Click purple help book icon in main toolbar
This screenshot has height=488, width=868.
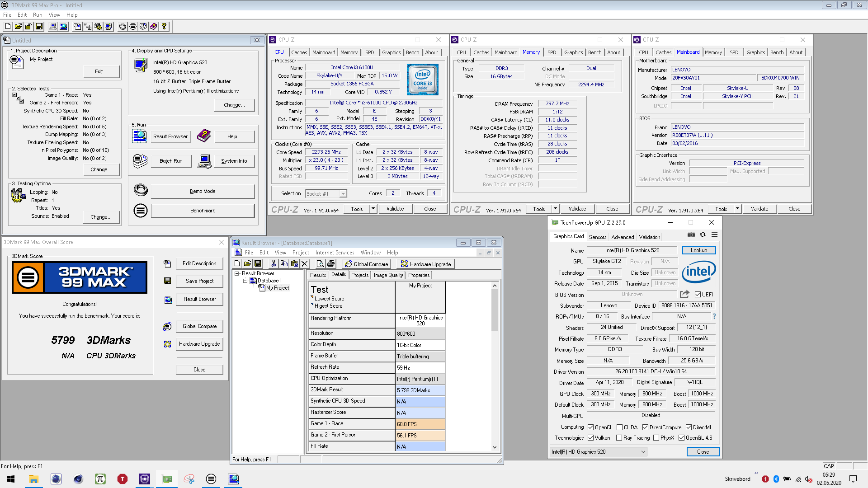pyautogui.click(x=154, y=27)
